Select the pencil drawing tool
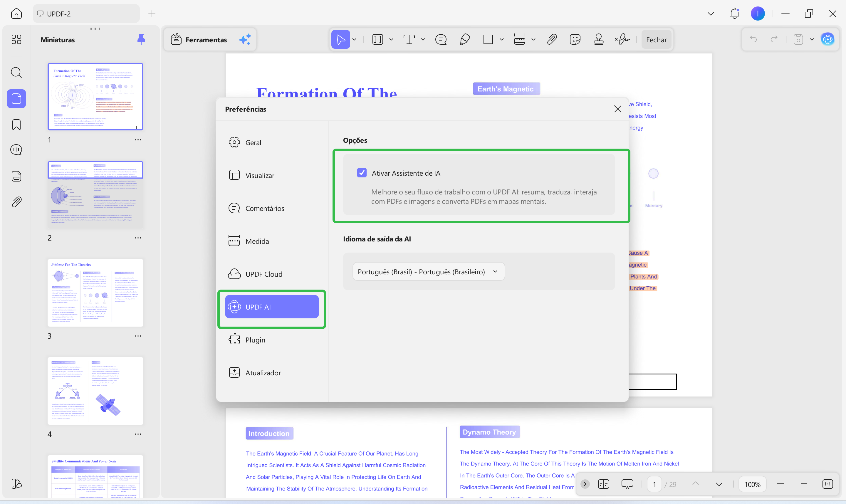This screenshot has height=504, width=846. (x=465, y=39)
